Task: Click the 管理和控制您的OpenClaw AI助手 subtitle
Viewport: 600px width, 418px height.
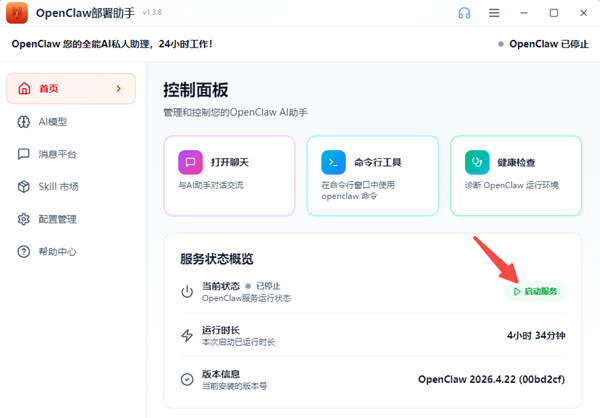Action: coord(235,113)
